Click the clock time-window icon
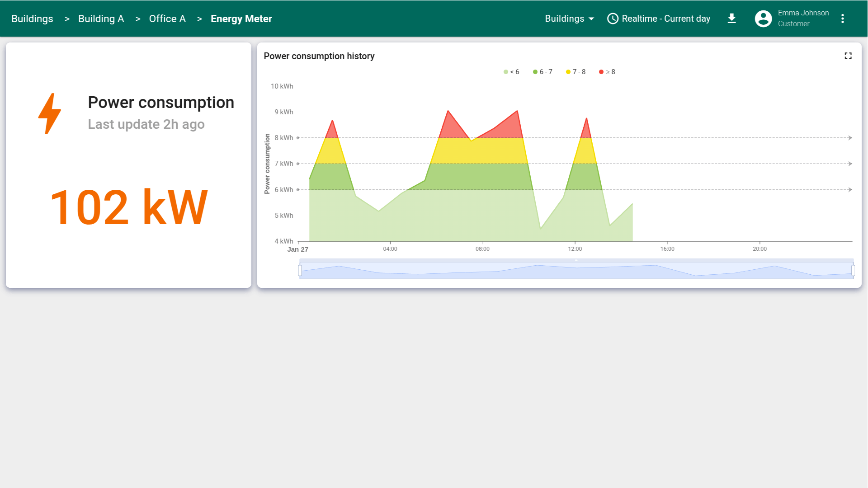The width and height of the screenshot is (868, 488). tap(613, 19)
